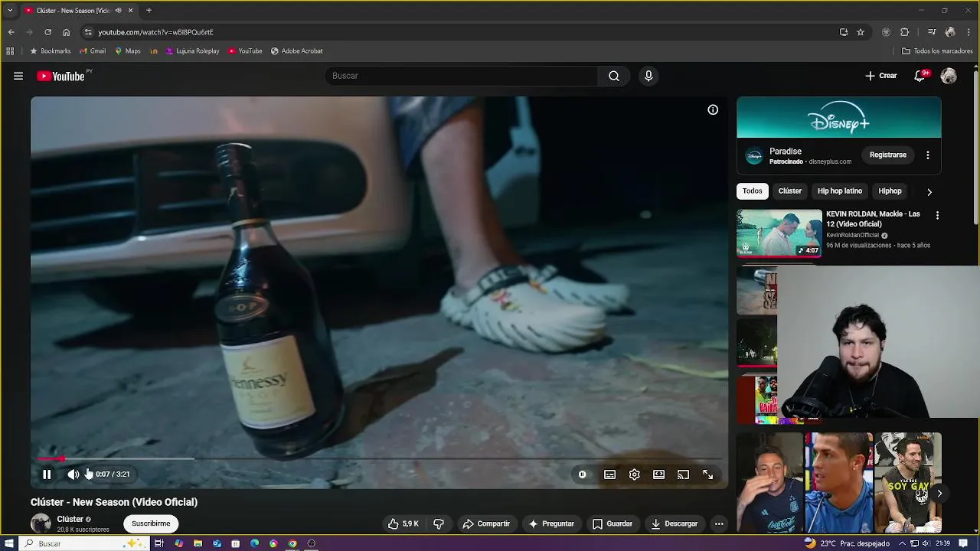The height and width of the screenshot is (551, 980).
Task: Open the apps grid in bookmarks bar
Action: tap(10, 51)
